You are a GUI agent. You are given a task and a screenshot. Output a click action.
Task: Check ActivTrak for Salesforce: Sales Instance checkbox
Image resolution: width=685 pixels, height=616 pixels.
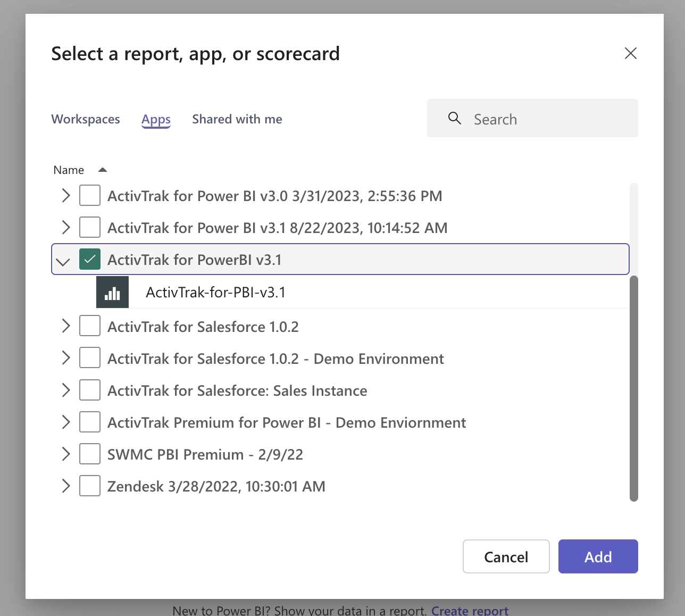[90, 390]
